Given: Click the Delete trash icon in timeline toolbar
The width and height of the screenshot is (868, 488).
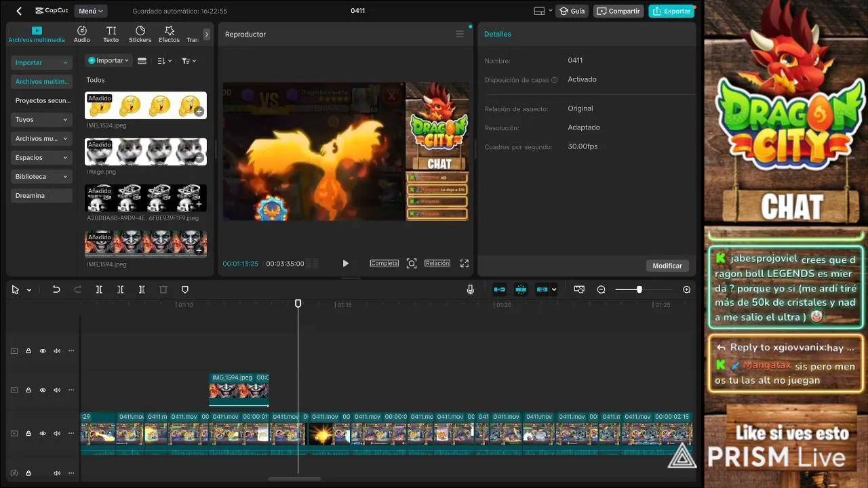Looking at the screenshot, I should click(163, 289).
